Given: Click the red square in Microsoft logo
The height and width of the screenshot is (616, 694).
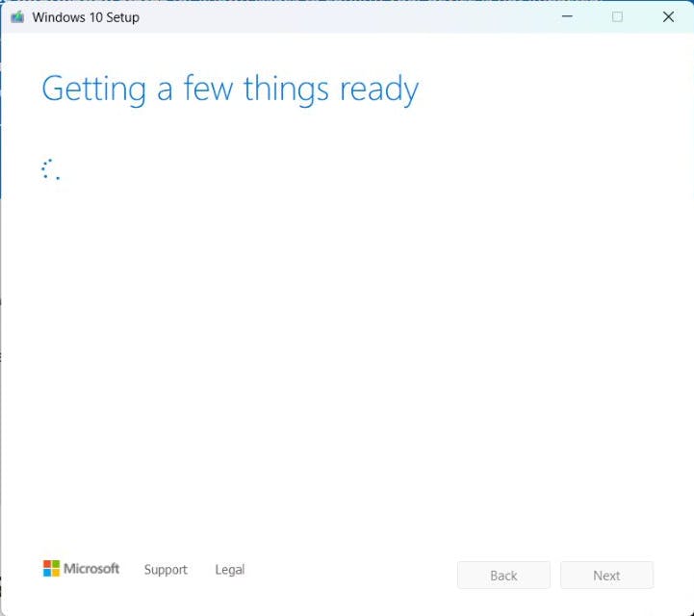Looking at the screenshot, I should [47, 564].
